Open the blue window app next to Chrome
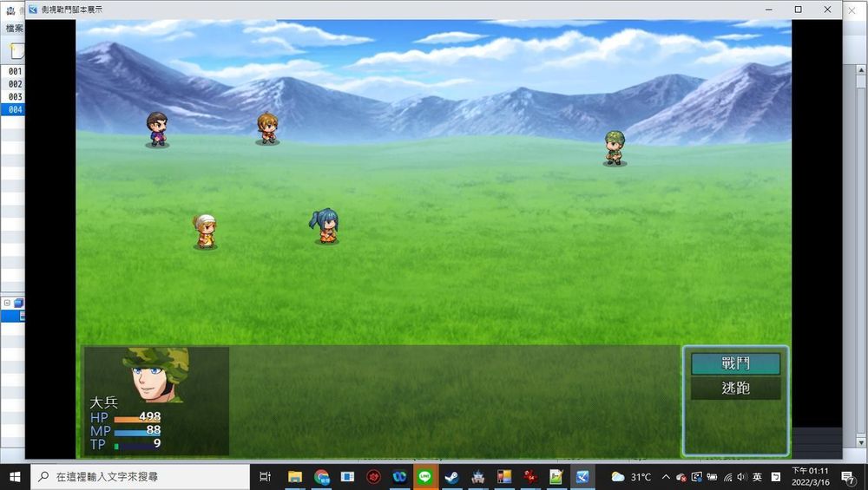Image resolution: width=868 pixels, height=490 pixels. [348, 477]
